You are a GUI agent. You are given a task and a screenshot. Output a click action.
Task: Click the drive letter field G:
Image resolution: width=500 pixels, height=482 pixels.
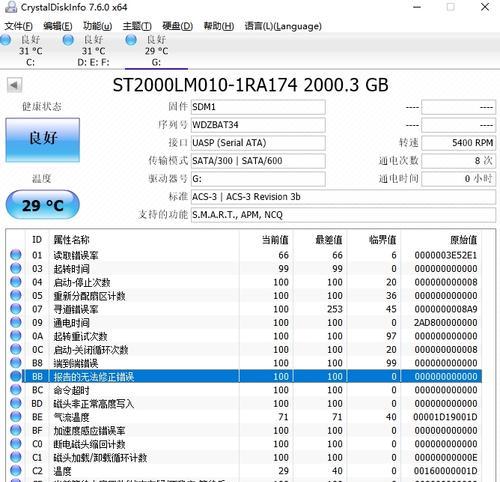258,179
